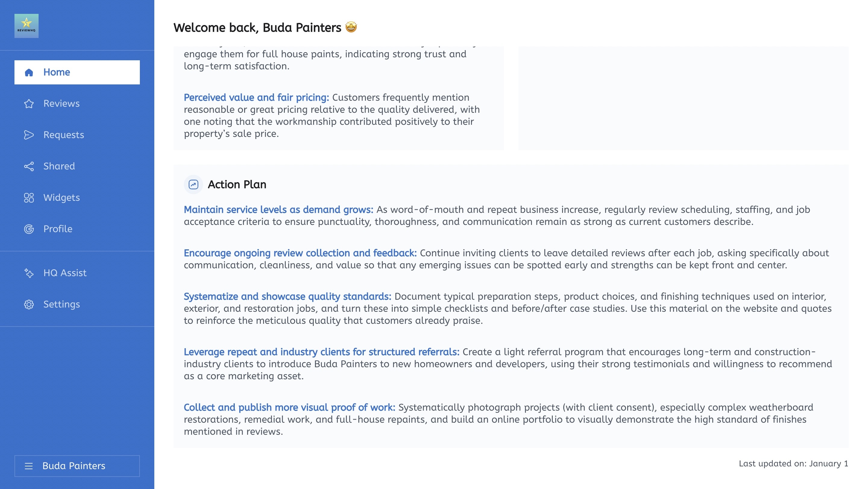The height and width of the screenshot is (489, 868).
Task: Click the HQ Assist sparkle icon
Action: pyautogui.click(x=29, y=273)
